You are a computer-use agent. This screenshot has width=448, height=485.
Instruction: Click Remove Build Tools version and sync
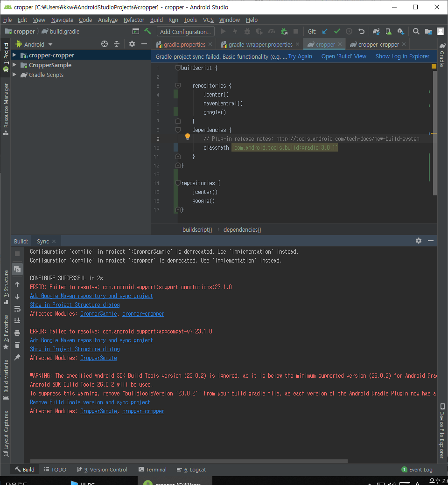pyautogui.click(x=90, y=402)
